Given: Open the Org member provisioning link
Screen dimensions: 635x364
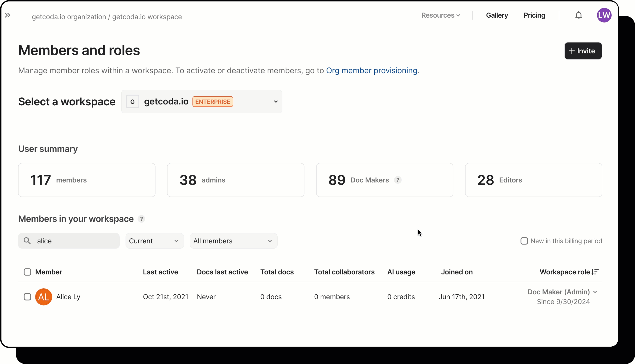Looking at the screenshot, I should click(371, 71).
